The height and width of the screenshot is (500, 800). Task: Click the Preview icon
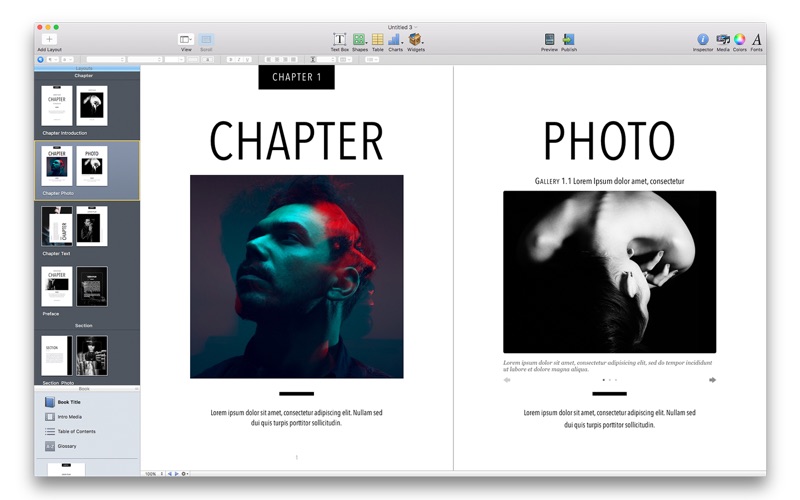pos(549,39)
